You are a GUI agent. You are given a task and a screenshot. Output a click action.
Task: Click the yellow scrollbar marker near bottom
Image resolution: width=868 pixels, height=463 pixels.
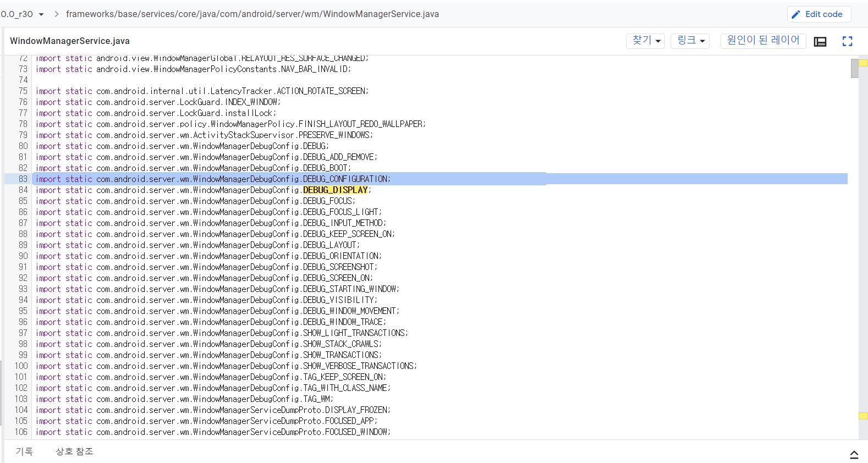(863, 416)
